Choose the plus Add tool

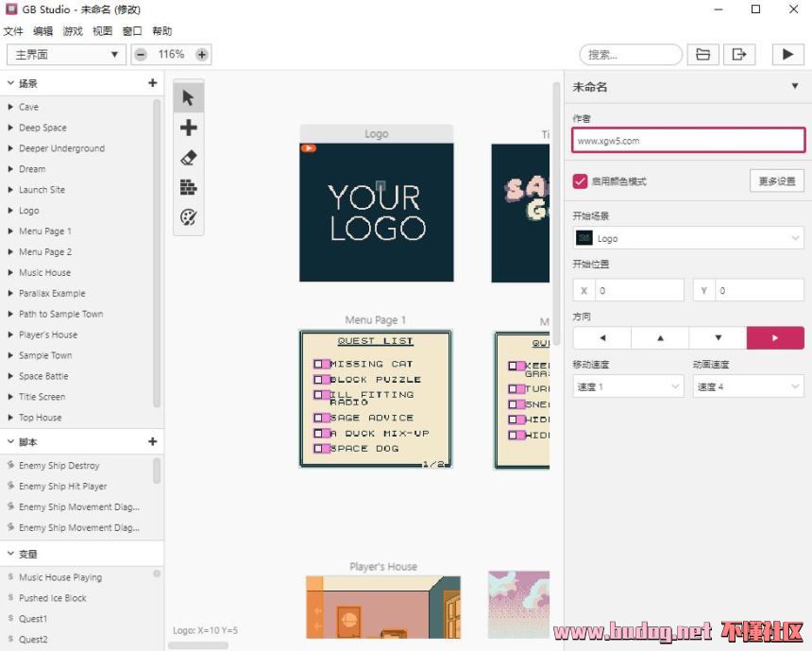point(188,128)
